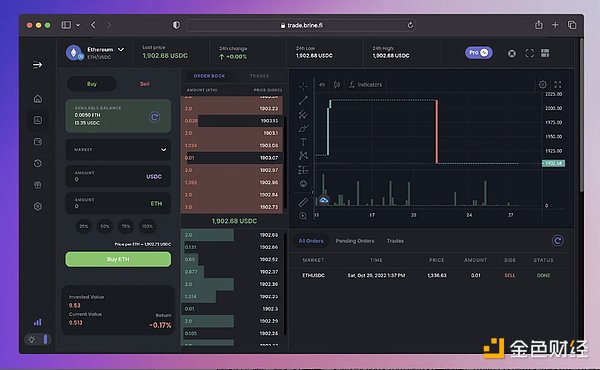Change the layout grid view

(545, 53)
